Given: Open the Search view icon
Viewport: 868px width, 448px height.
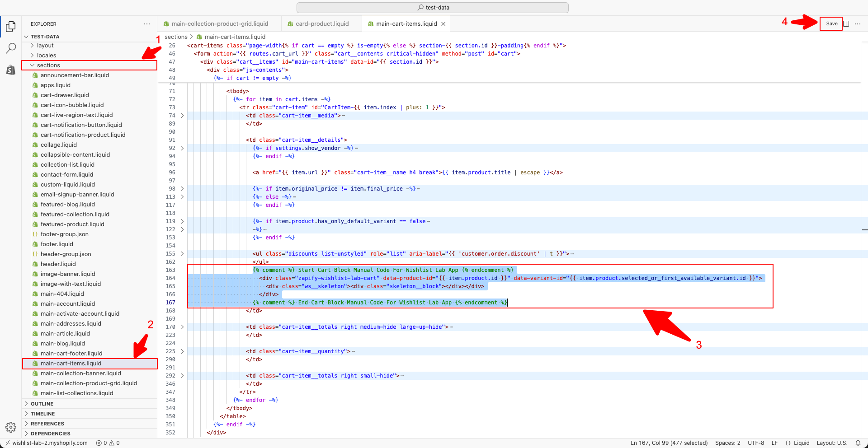Looking at the screenshot, I should [11, 48].
